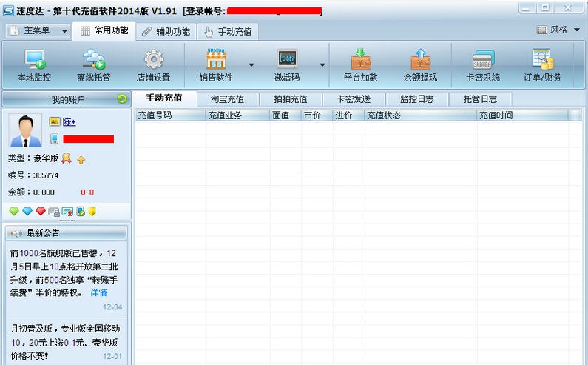Viewport: 588px width, 365px height.
Task: Click the green diamond icon
Action: point(14,212)
